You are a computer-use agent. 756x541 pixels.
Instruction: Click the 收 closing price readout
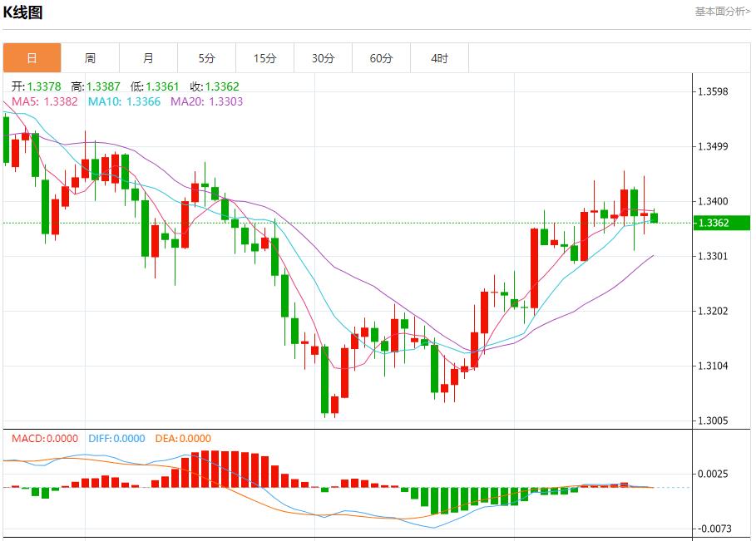click(x=215, y=86)
